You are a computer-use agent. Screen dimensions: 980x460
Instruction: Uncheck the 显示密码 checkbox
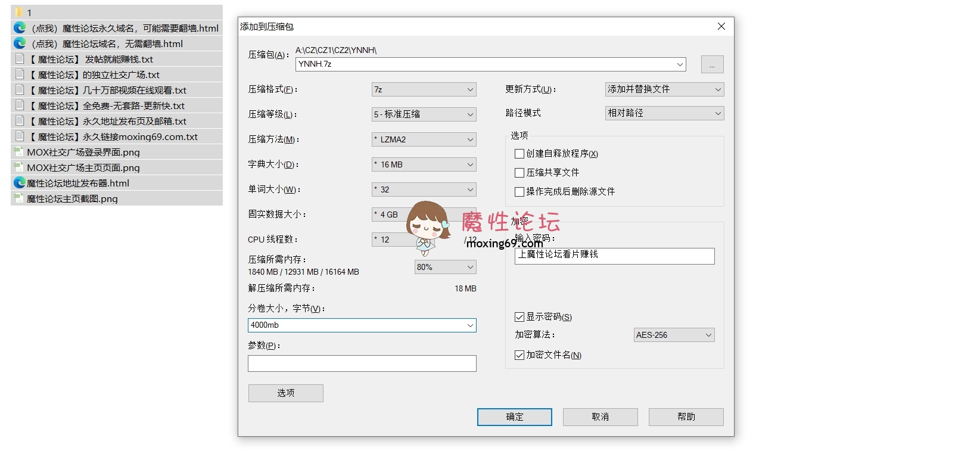point(519,317)
